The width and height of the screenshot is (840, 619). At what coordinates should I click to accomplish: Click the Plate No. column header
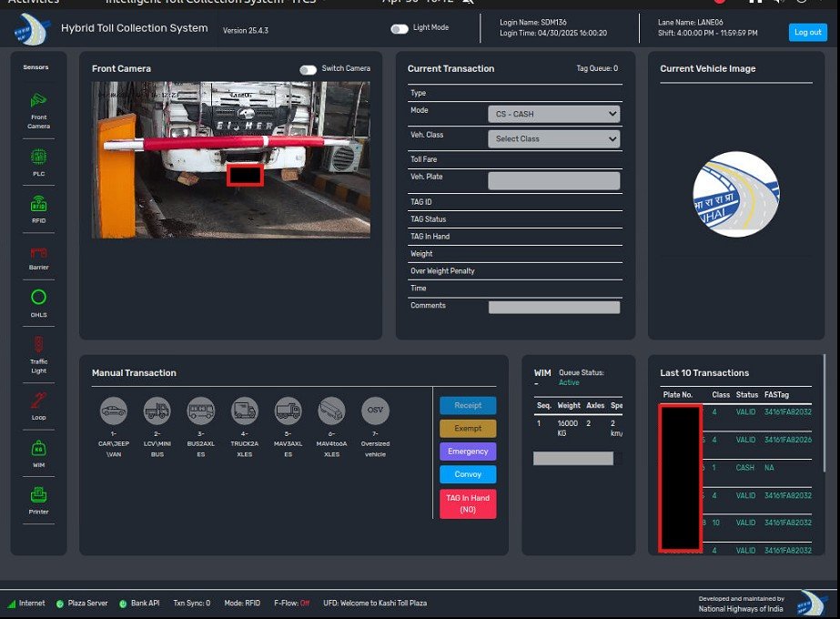(678, 395)
